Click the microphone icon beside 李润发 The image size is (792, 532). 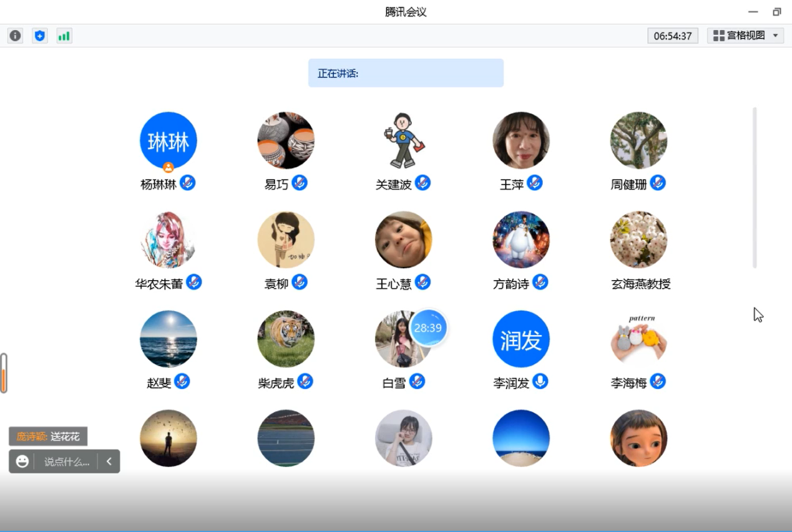(540, 381)
